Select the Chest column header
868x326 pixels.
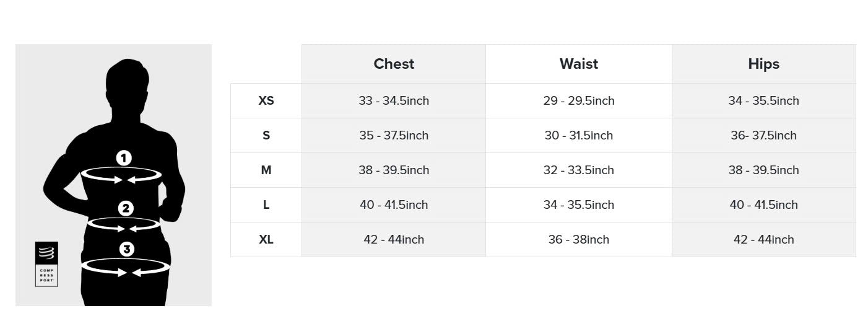pos(394,64)
